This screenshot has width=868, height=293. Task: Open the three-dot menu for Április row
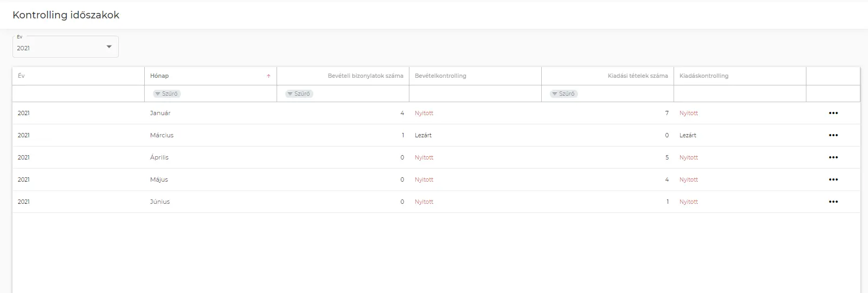(x=833, y=157)
